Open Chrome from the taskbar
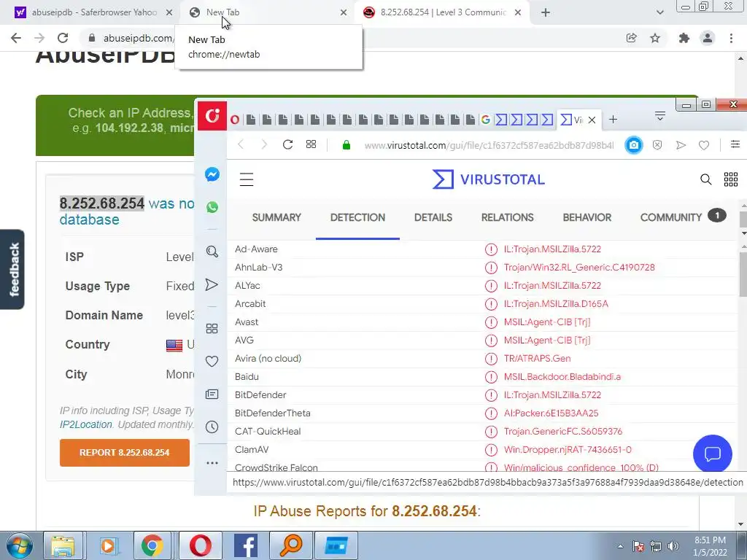This screenshot has width=747, height=560. pyautogui.click(x=152, y=545)
